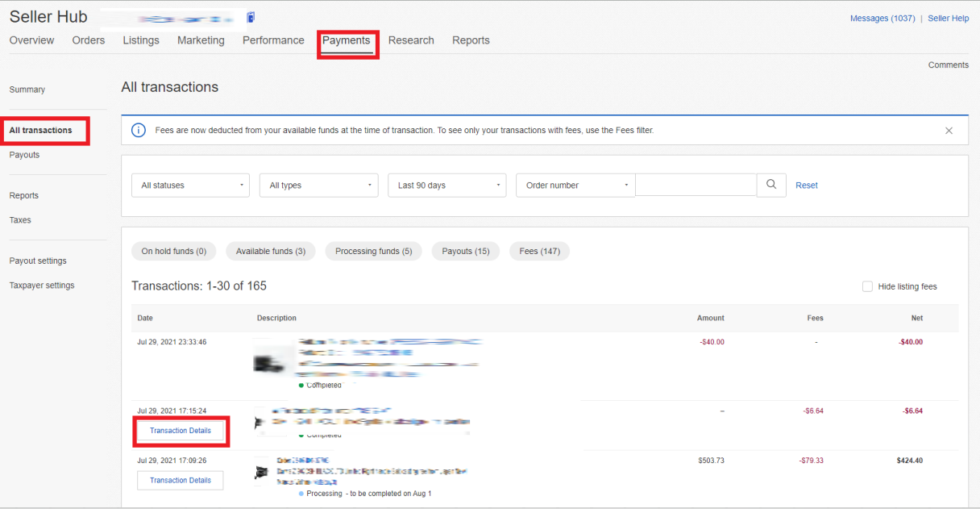Tick the Hide listing fees checkbox
Viewport: 980px width, 509px height.
[x=867, y=286]
